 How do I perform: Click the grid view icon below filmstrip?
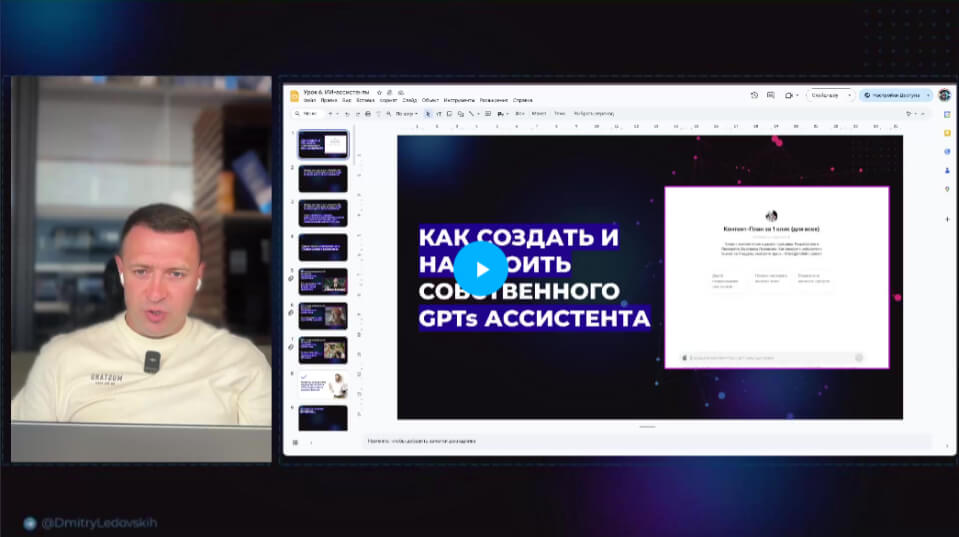[295, 442]
